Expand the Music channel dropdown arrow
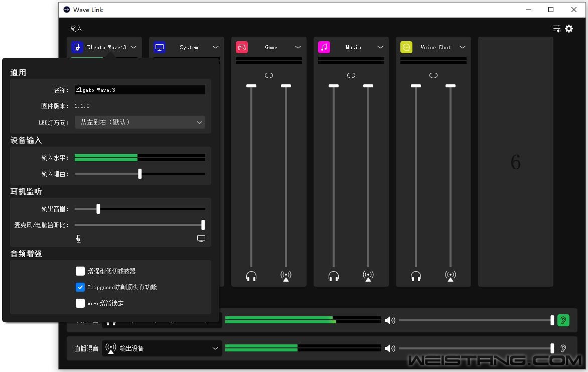 [380, 47]
